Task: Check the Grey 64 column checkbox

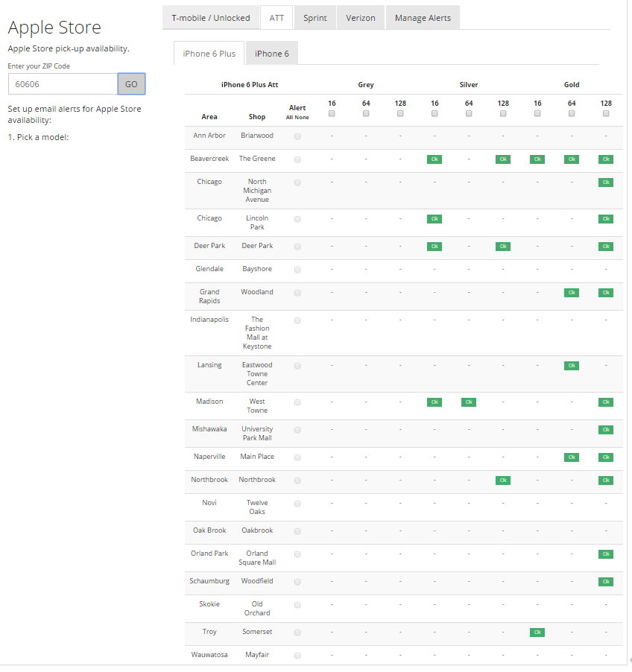Action: tap(366, 113)
